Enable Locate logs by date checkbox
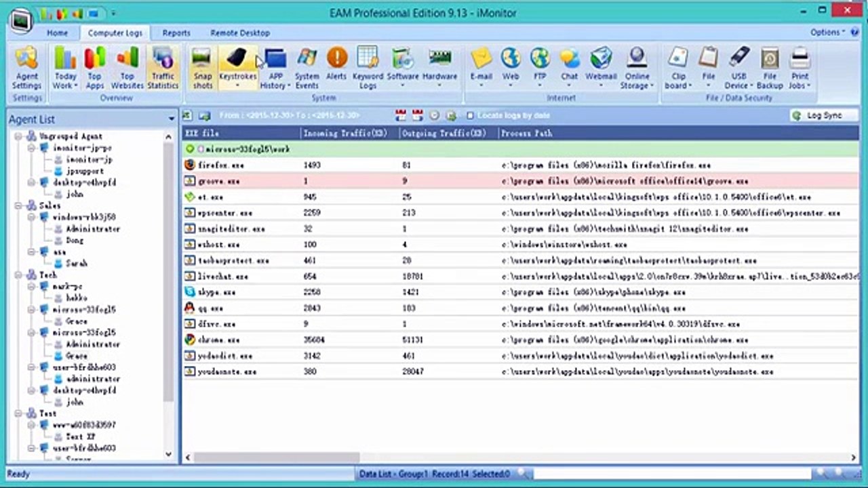The image size is (868, 488). [470, 116]
